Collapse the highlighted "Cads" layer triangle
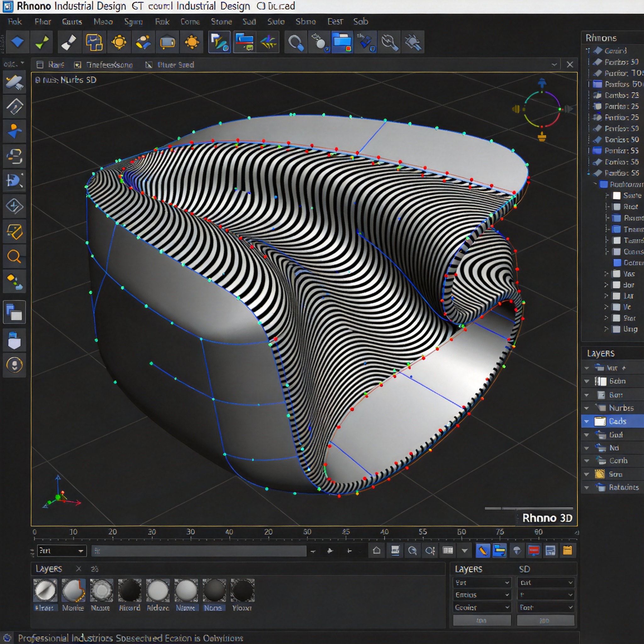644x644 pixels. [x=587, y=421]
